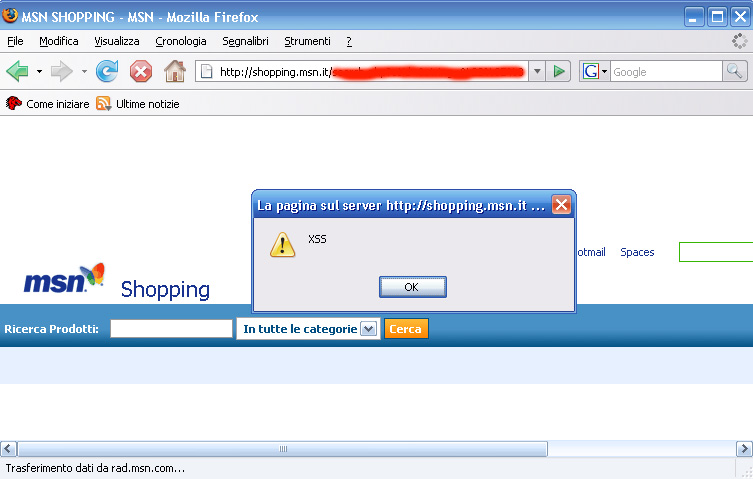Open the Home page icon
The height and width of the screenshot is (479, 753).
pyautogui.click(x=175, y=71)
